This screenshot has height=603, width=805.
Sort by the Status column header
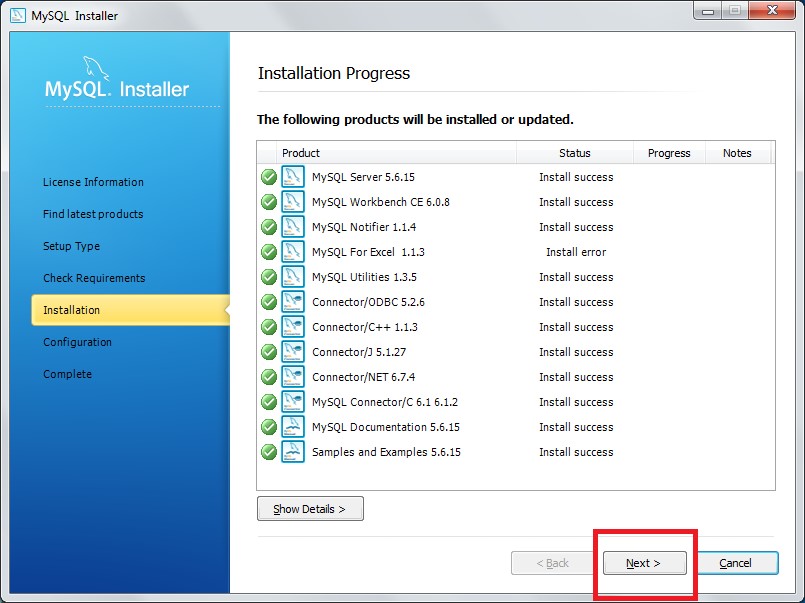[574, 153]
